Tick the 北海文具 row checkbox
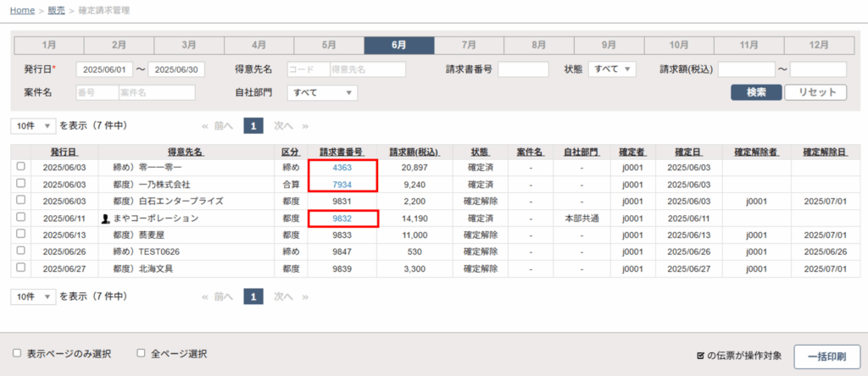Screen dimensions: 868x376 [x=21, y=267]
